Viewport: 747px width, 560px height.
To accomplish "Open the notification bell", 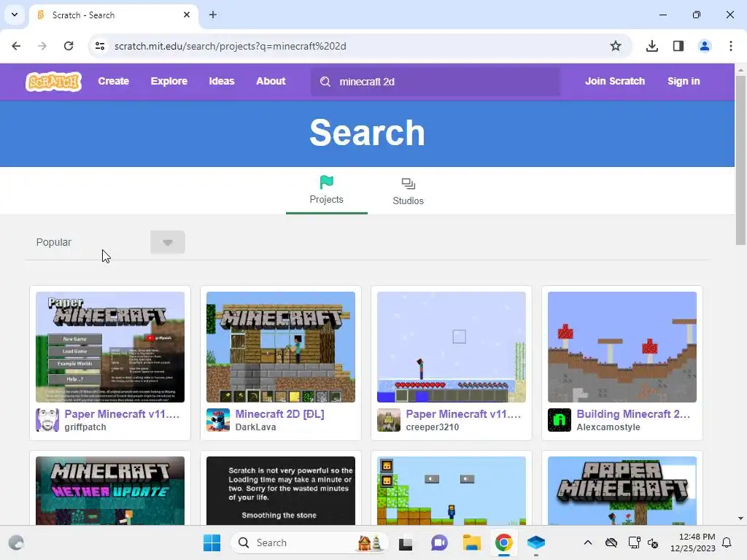I will click(x=727, y=542).
